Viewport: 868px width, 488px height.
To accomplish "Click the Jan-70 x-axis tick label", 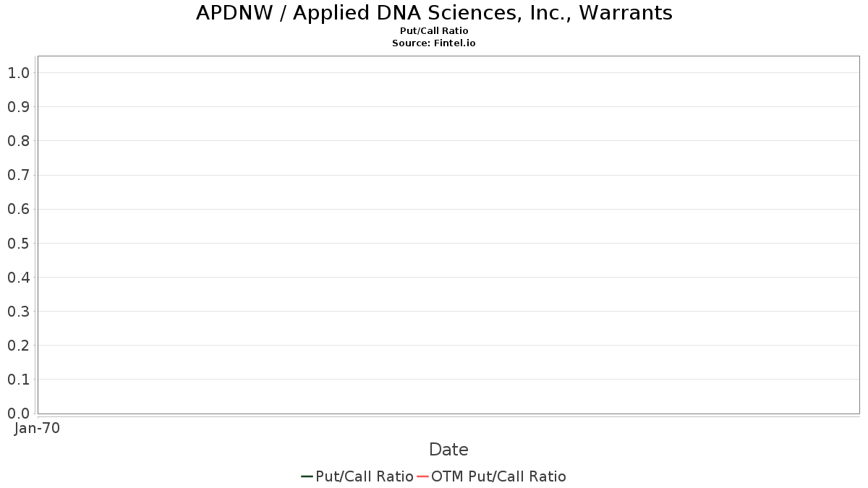I will [x=37, y=428].
